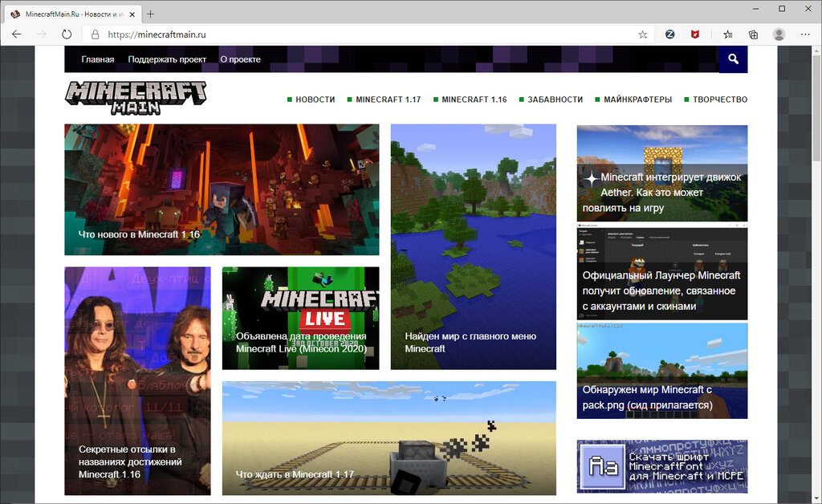Image resolution: width=822 pixels, height=504 pixels.
Task: Reload the page with the refresh icon
Action: [67, 35]
